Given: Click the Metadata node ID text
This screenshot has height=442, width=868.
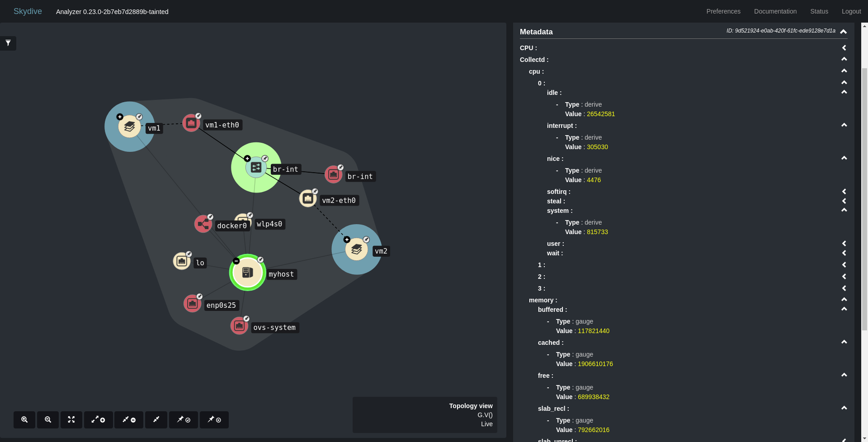Looking at the screenshot, I should [781, 31].
